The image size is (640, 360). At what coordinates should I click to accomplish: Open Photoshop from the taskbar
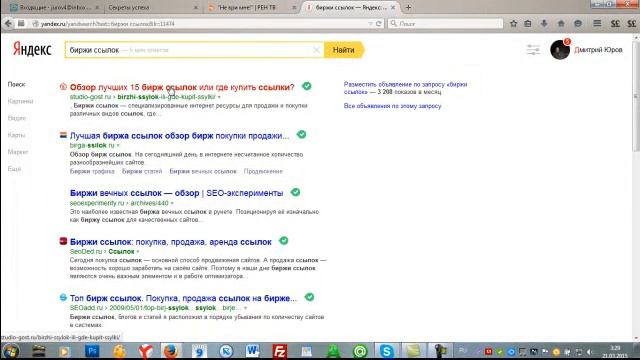(x=92, y=351)
